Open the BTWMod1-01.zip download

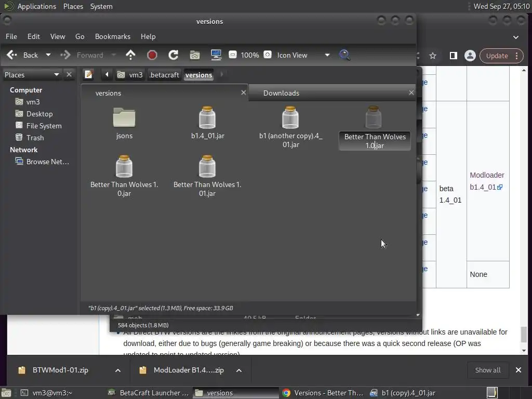(60, 370)
